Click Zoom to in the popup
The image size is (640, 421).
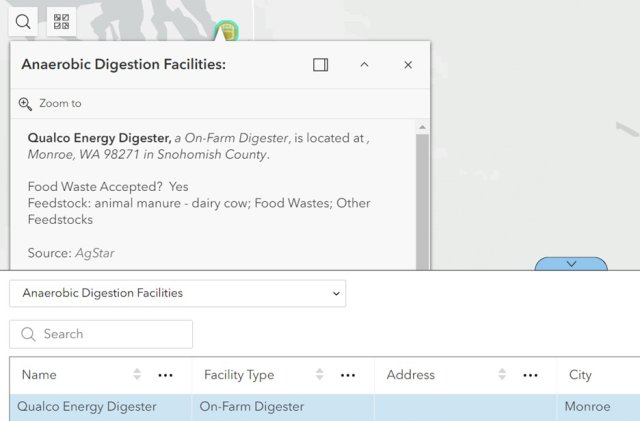(x=51, y=103)
